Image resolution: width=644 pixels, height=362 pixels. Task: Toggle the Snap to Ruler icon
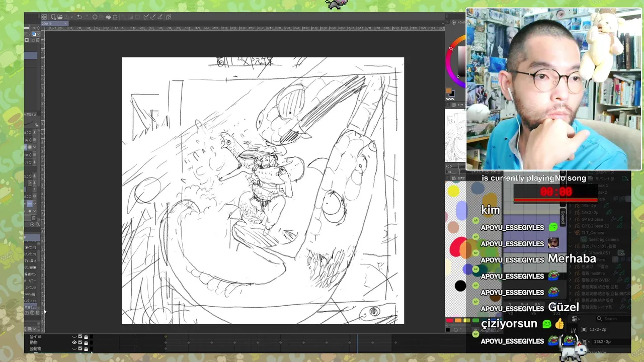click(146, 17)
